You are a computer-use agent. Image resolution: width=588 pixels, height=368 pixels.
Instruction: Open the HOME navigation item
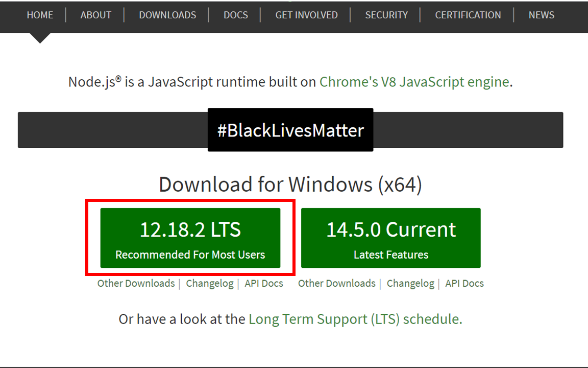(x=40, y=15)
